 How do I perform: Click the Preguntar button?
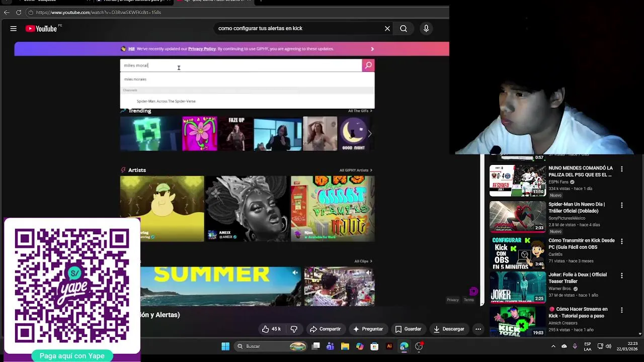click(368, 329)
